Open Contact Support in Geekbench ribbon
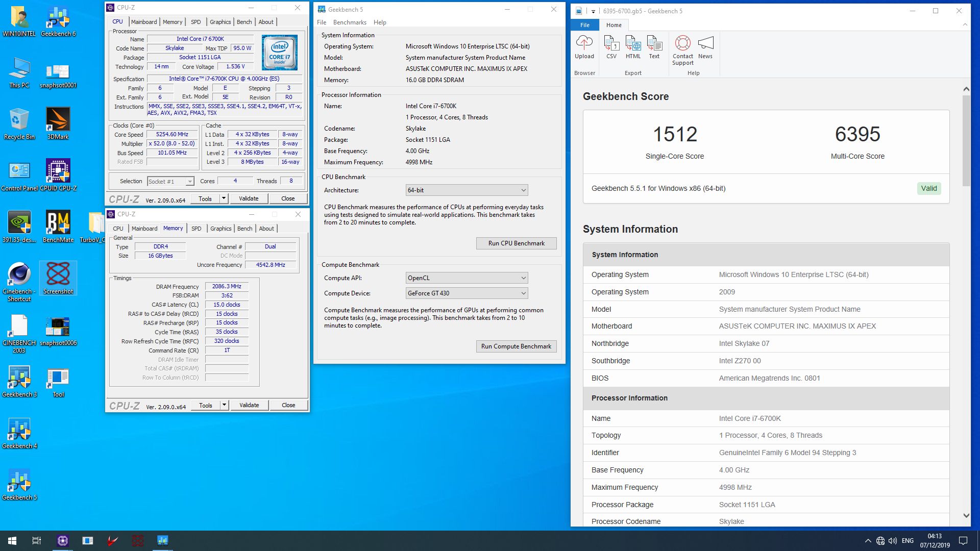This screenshot has height=551, width=980. tap(683, 51)
